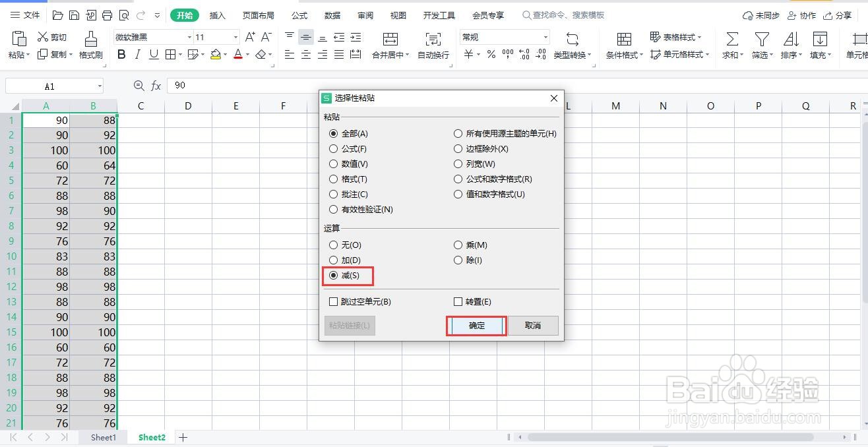Select the 乘(M) radio button
868x447 pixels.
click(458, 245)
